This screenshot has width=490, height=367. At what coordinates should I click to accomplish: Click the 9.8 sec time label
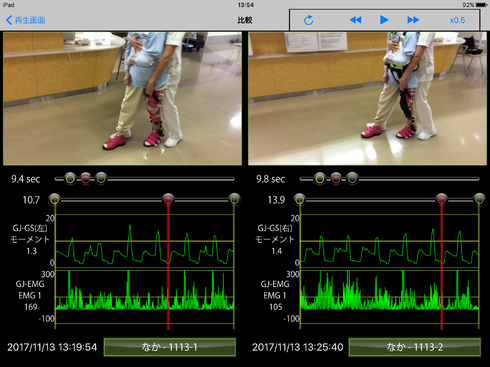(270, 179)
